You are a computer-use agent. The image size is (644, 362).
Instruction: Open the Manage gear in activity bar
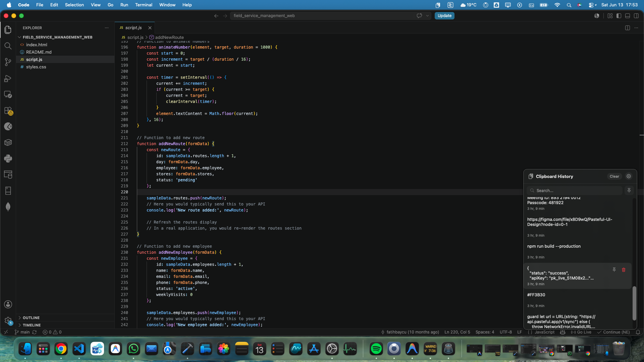[x=8, y=320]
